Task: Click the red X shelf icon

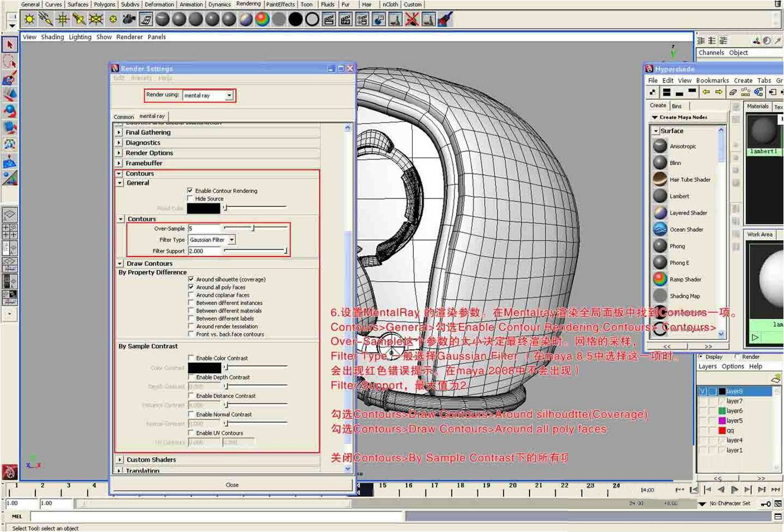Action: point(412,20)
